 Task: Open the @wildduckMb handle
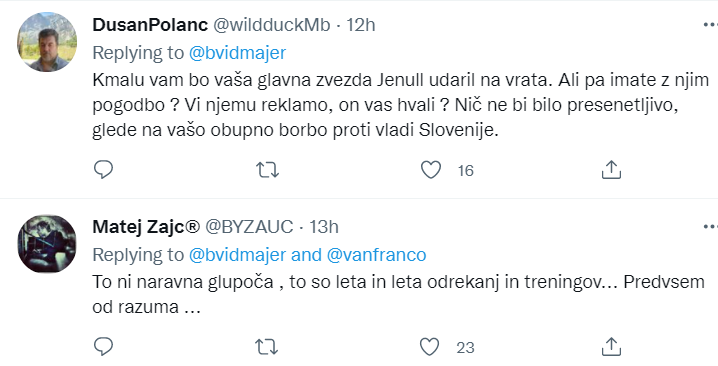click(272, 25)
